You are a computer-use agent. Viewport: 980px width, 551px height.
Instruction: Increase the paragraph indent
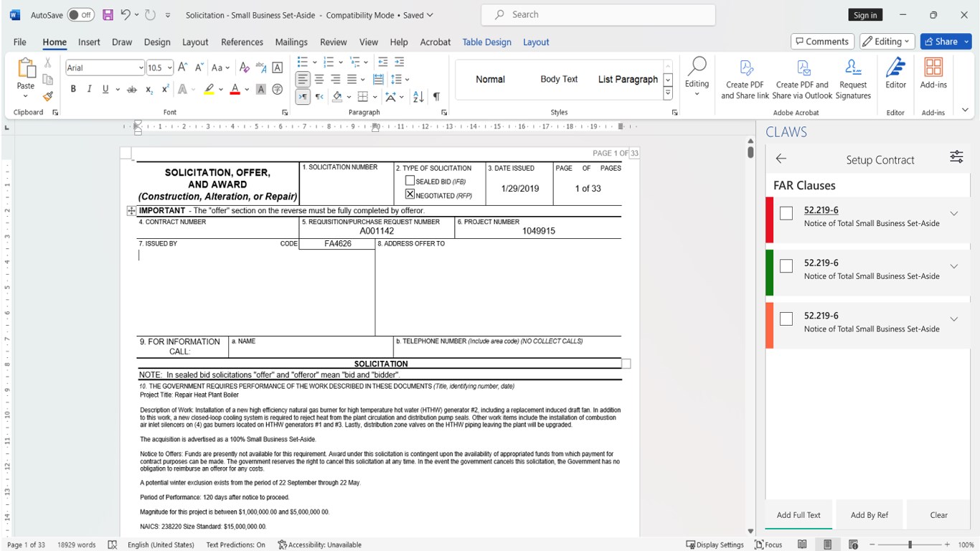[x=400, y=62]
